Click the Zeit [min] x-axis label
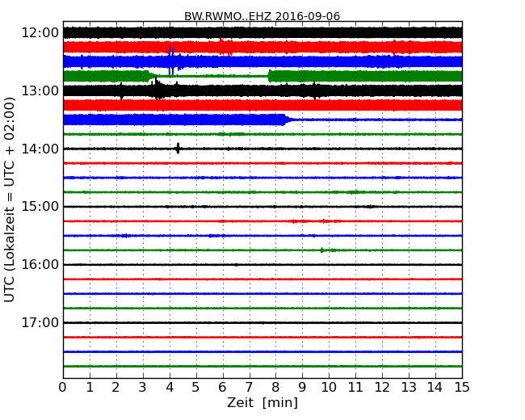The width and height of the screenshot is (525, 420). tap(262, 402)
